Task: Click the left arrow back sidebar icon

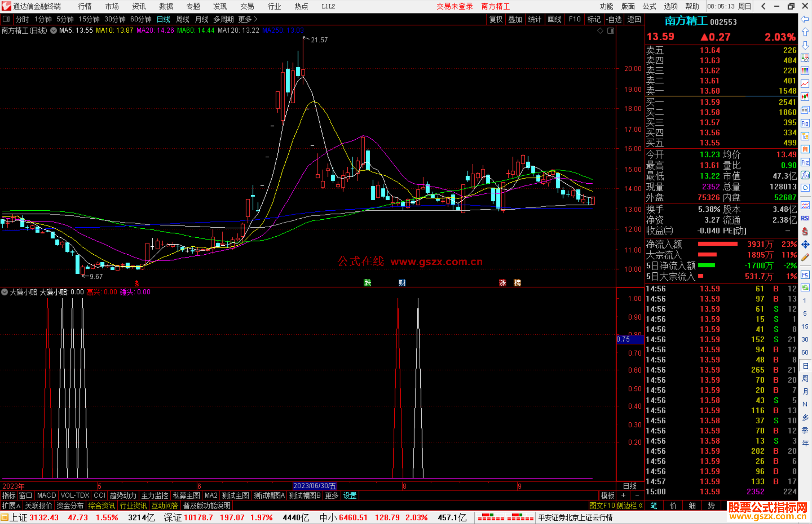Action: [805, 19]
